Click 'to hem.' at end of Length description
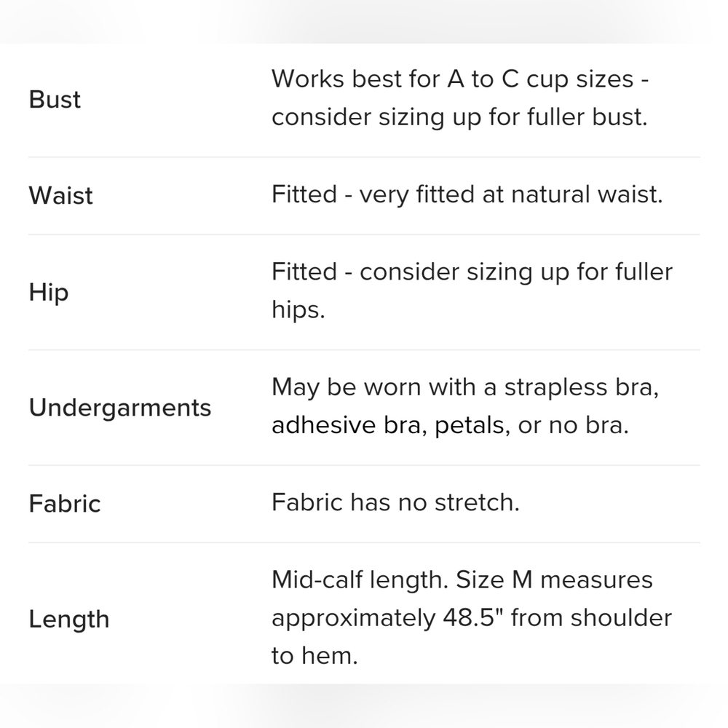 coord(314,656)
